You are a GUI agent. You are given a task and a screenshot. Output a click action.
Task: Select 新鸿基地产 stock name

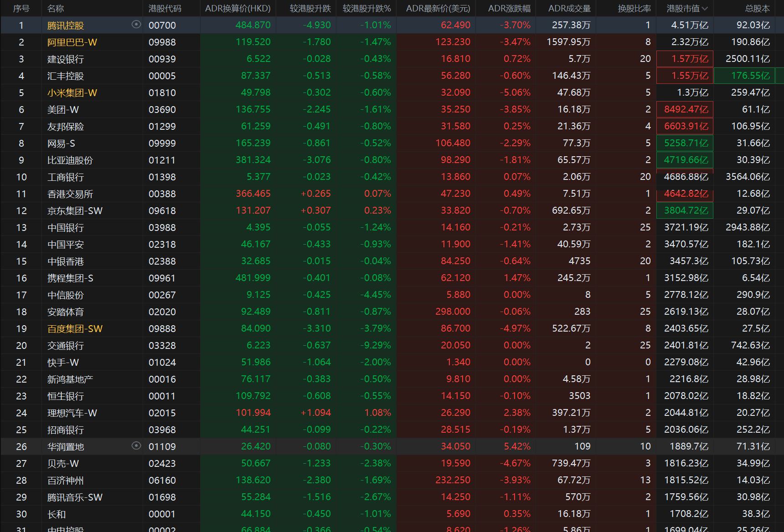(x=70, y=379)
